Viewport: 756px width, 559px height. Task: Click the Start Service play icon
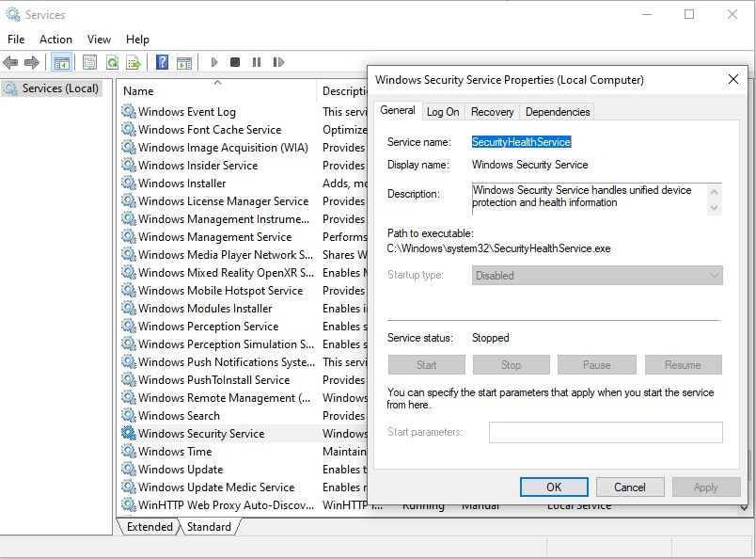pos(214,62)
